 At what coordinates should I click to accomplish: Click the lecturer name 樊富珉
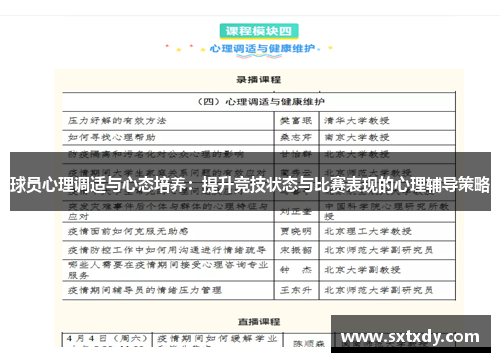[296, 121]
